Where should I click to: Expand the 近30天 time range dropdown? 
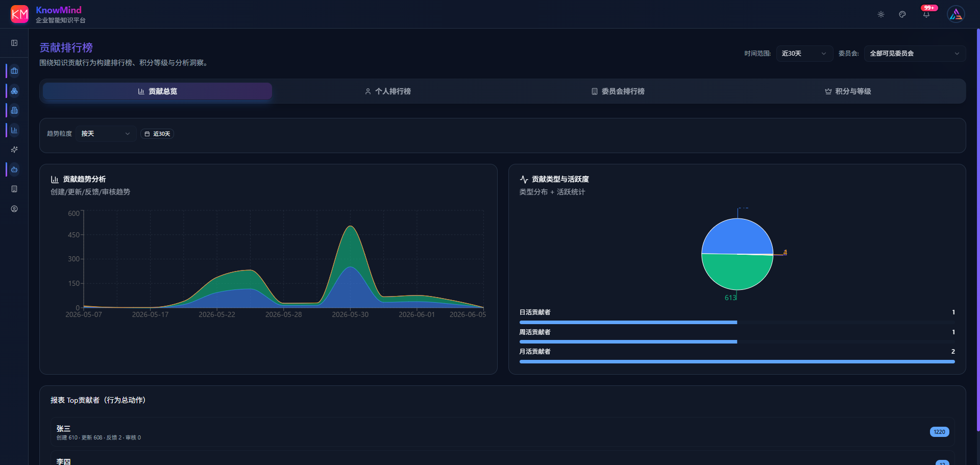click(804, 54)
